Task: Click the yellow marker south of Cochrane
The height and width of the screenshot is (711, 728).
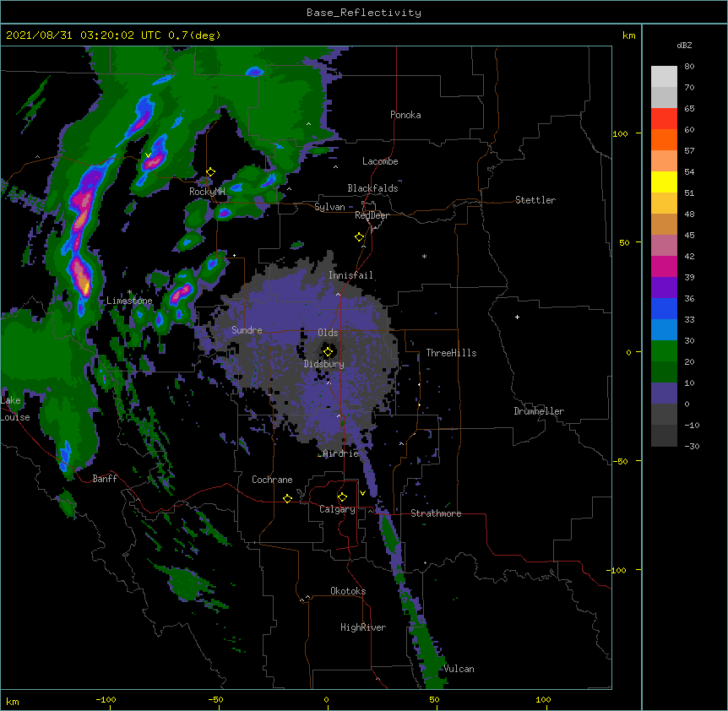Action: 287,498
